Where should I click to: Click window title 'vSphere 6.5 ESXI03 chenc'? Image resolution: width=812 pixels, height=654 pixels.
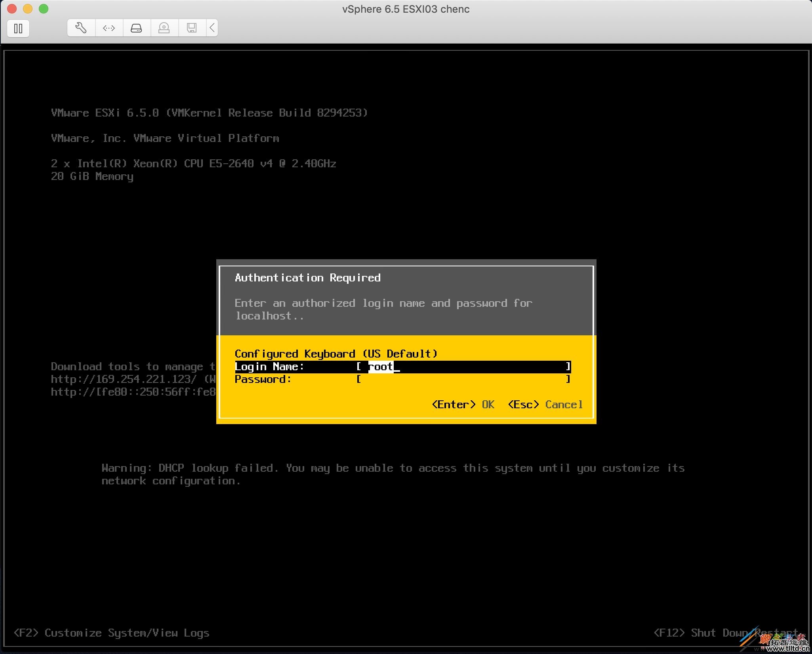406,9
